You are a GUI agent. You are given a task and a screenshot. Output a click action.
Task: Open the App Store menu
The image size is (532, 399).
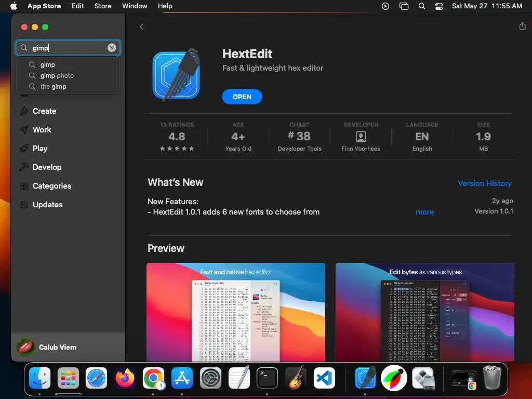(x=44, y=6)
